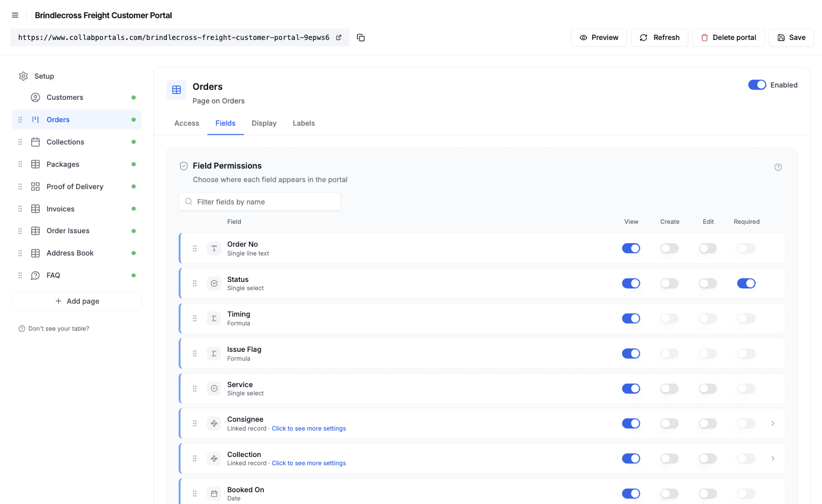This screenshot has height=504, width=822.
Task: Select the Fields tab
Action: coord(226,123)
